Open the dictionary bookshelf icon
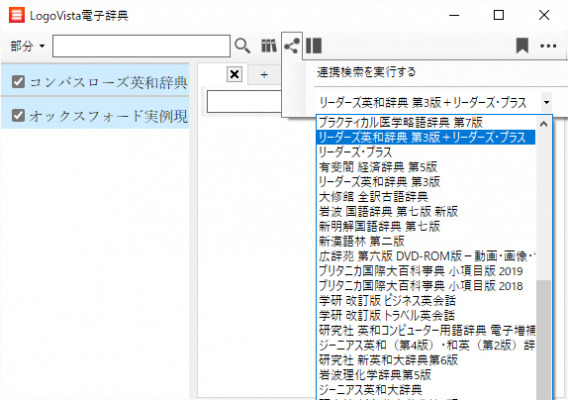The image size is (568, 400). pyautogui.click(x=269, y=46)
